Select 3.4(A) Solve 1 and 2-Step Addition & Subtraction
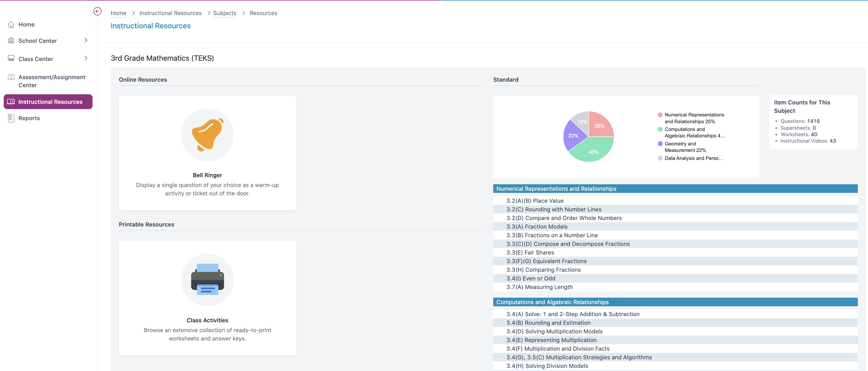The width and height of the screenshot is (868, 371). click(x=675, y=314)
